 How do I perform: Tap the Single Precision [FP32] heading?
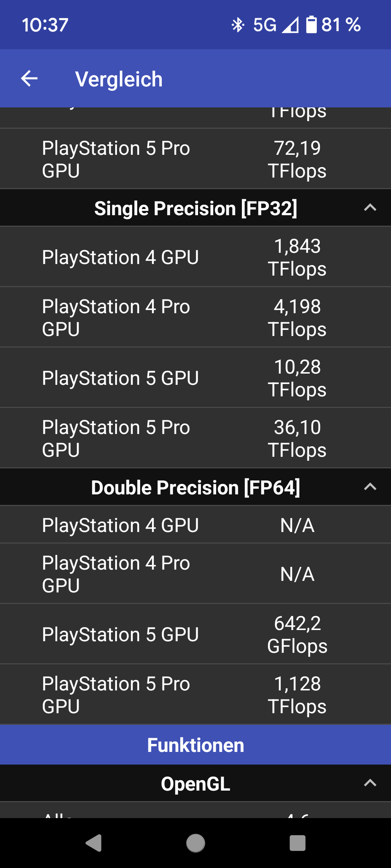point(195,208)
